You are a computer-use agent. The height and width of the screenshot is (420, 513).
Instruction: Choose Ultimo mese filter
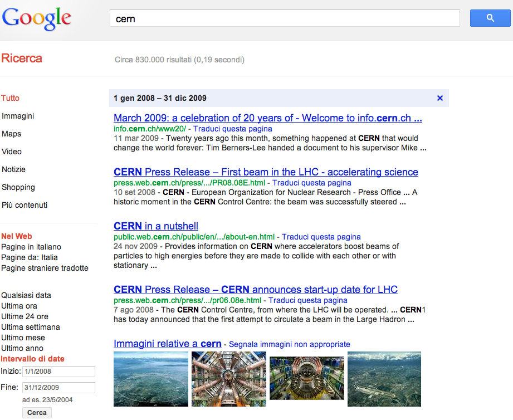click(23, 338)
